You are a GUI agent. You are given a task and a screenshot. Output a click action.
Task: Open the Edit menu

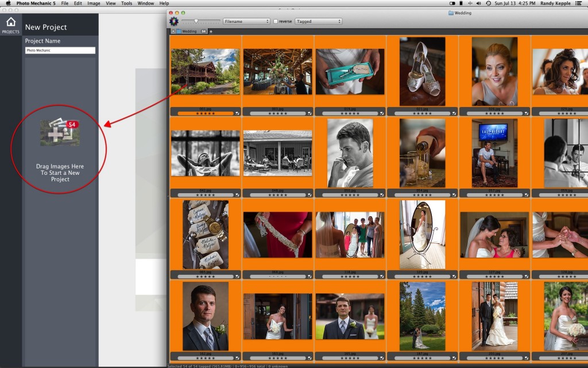[x=78, y=3]
